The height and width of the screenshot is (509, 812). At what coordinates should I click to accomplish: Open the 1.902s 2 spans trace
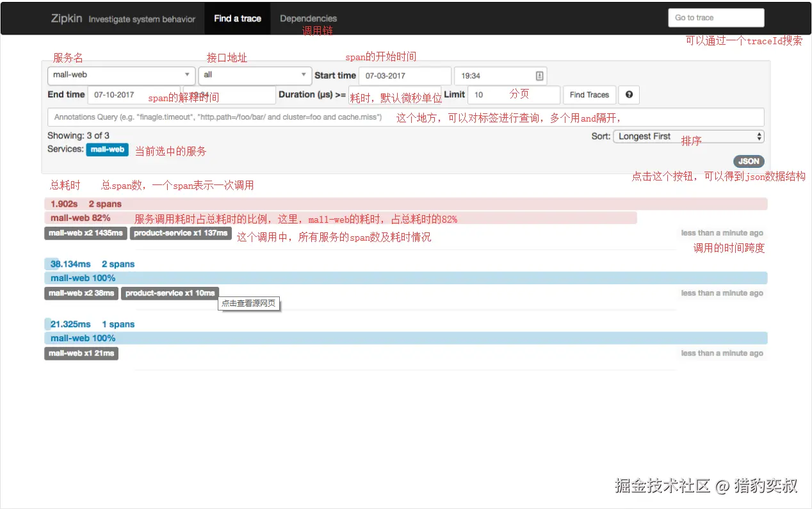pos(405,204)
